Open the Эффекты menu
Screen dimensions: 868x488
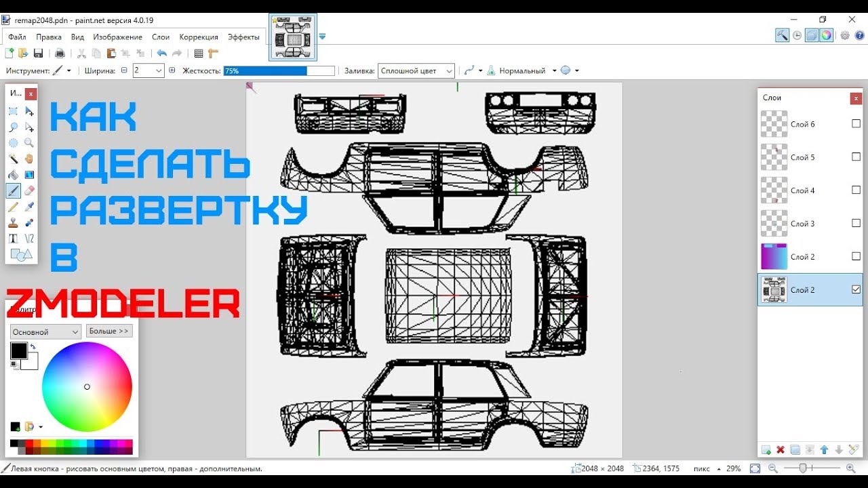pos(243,37)
